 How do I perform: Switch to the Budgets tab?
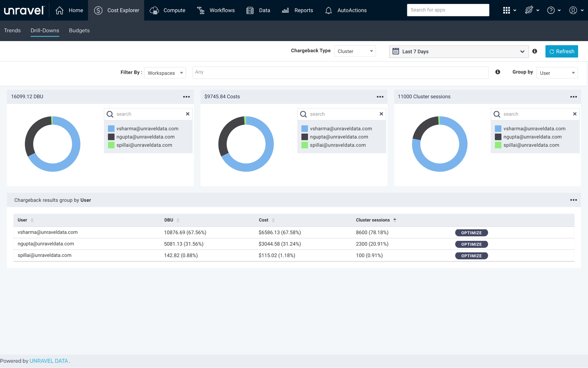tap(79, 31)
